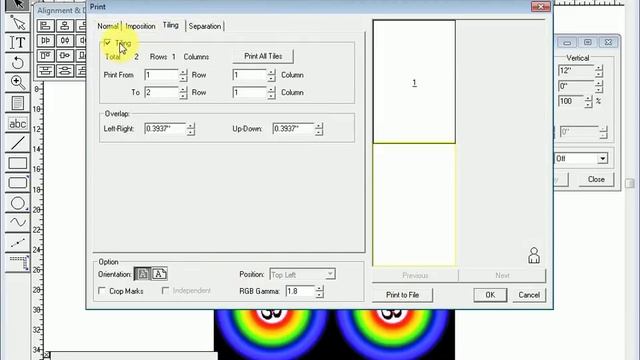Click the To row input field
This screenshot has height=360, width=640.
point(162,93)
